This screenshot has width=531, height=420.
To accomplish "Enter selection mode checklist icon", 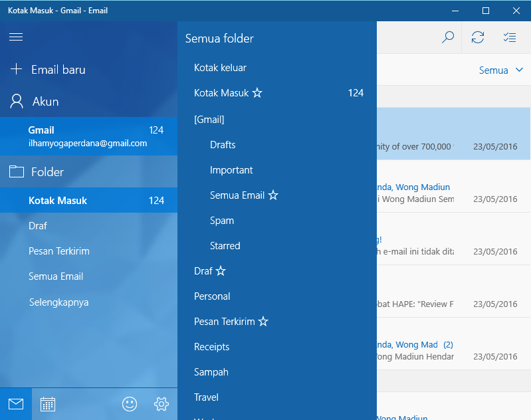I will (x=509, y=37).
